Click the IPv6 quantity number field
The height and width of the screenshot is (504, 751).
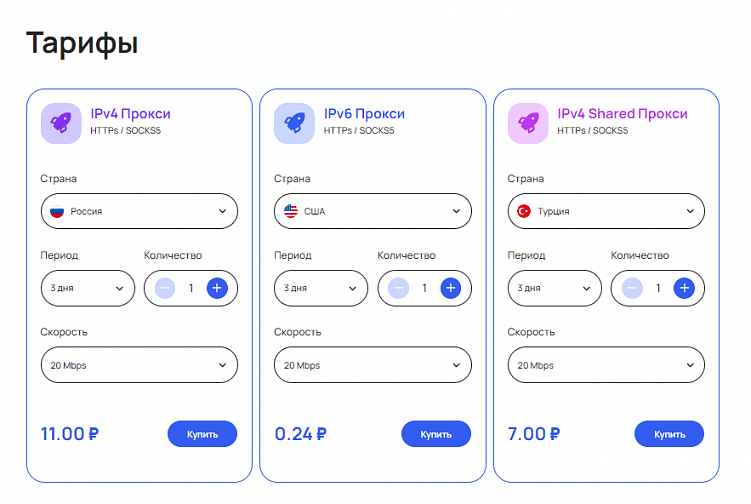click(x=424, y=288)
